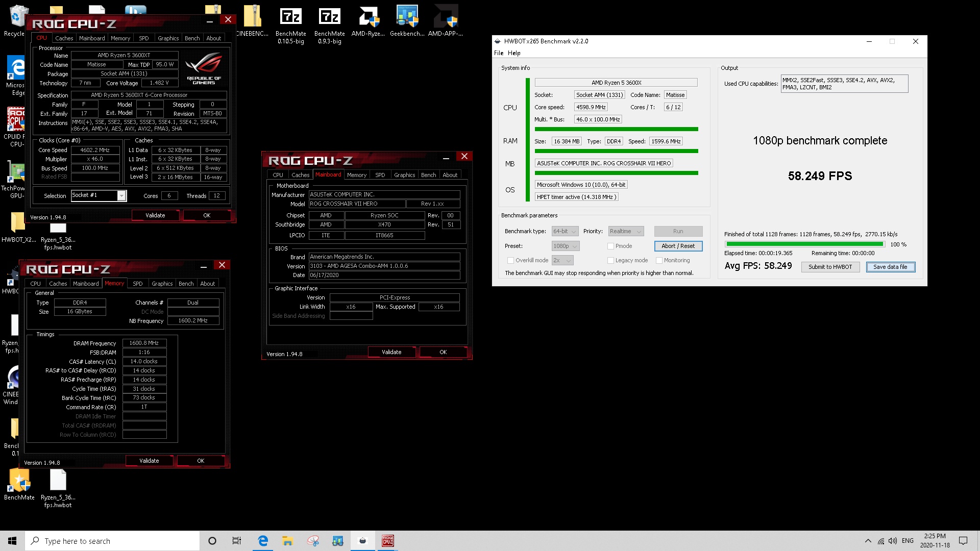The image size is (980, 551).
Task: Click the DRAM Frequency 1600.8 MHz value
Action: [144, 343]
